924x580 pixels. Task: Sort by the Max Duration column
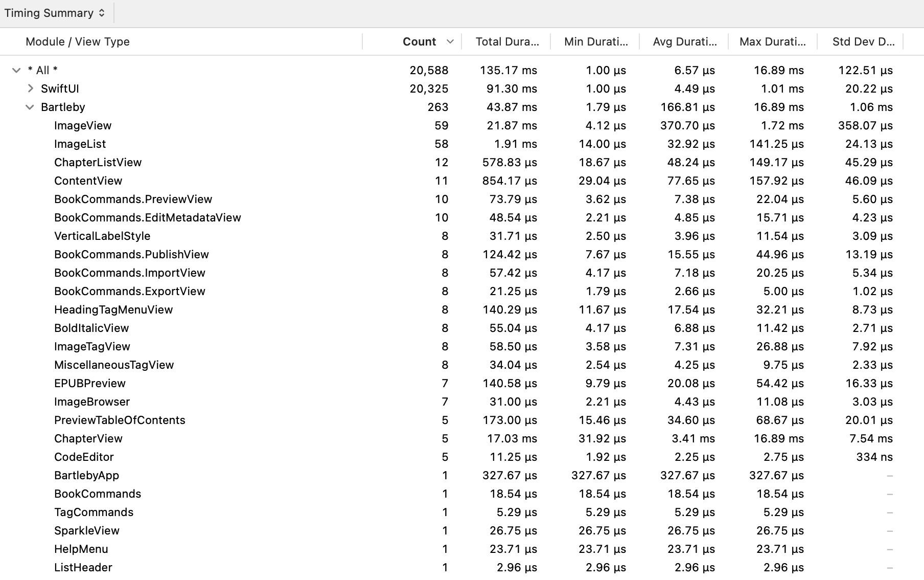click(x=772, y=41)
